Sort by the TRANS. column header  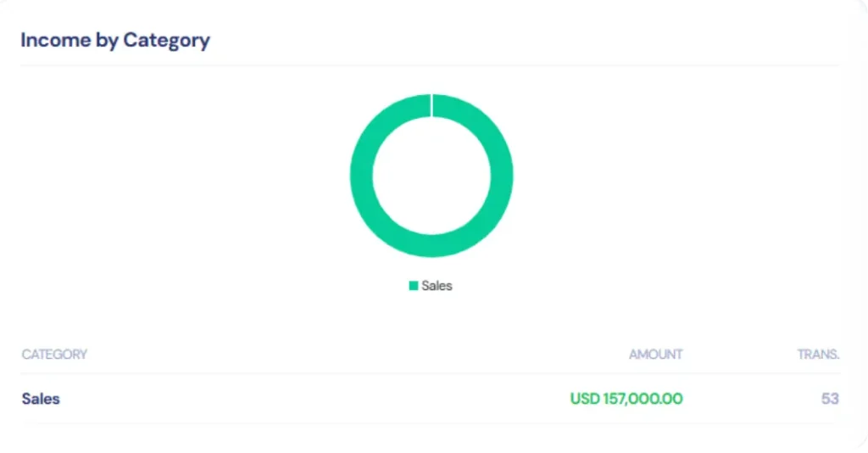point(818,354)
